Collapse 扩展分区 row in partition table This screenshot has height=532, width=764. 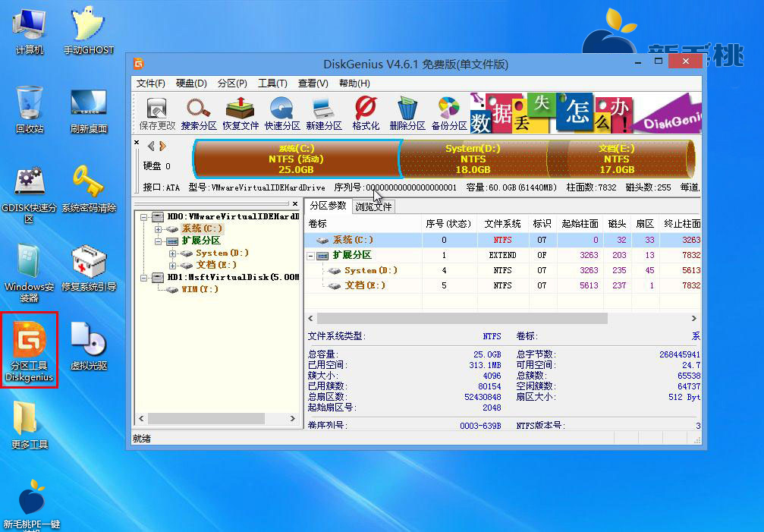[310, 256]
